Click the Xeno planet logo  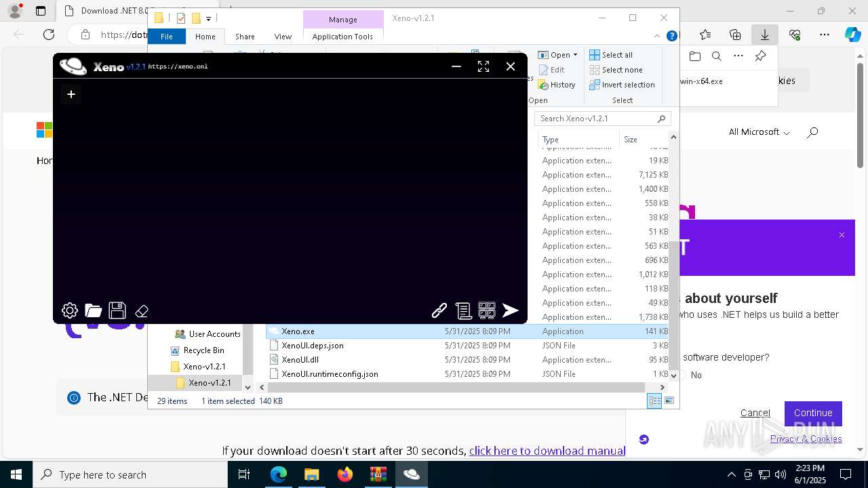pos(73,66)
